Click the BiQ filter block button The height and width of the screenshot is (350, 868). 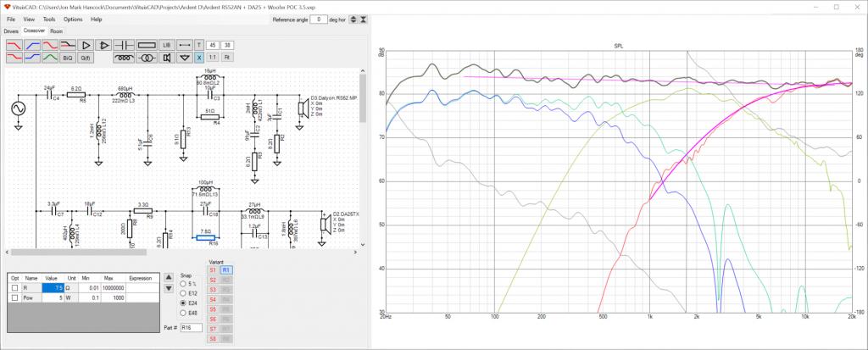pyautogui.click(x=68, y=58)
